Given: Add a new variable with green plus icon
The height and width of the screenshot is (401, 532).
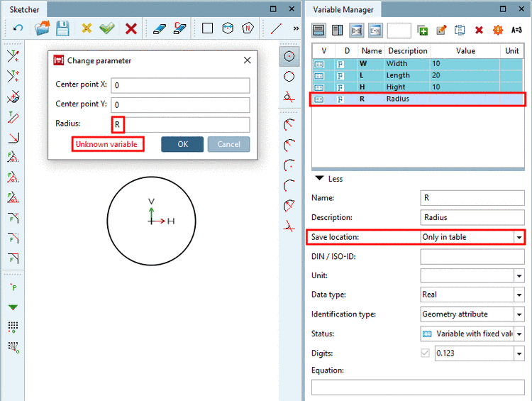Looking at the screenshot, I should 422,31.
